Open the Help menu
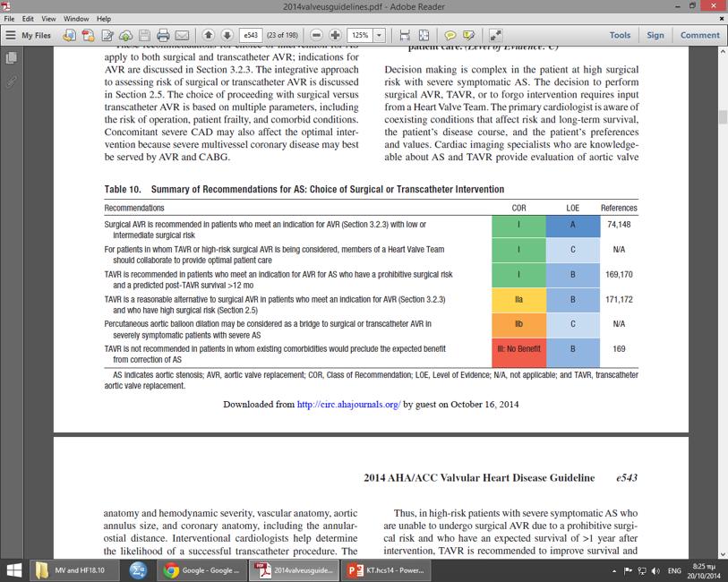728x582 pixels. [104, 19]
